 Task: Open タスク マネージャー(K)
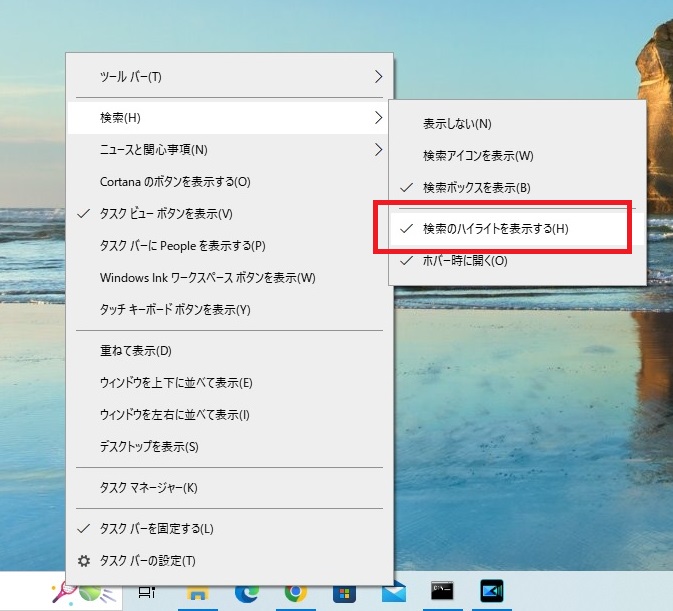tap(229, 487)
